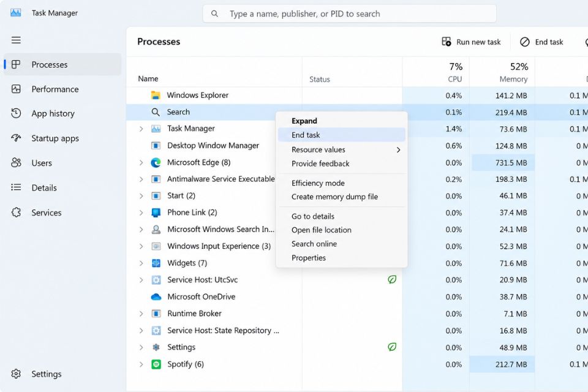Click the Settings process gear icon in list

[156, 347]
